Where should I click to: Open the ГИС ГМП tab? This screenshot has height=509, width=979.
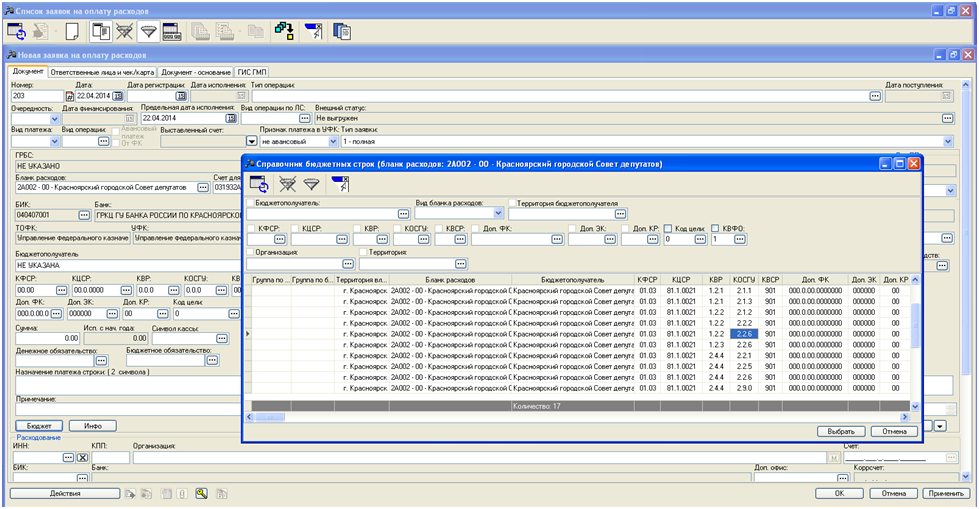252,72
